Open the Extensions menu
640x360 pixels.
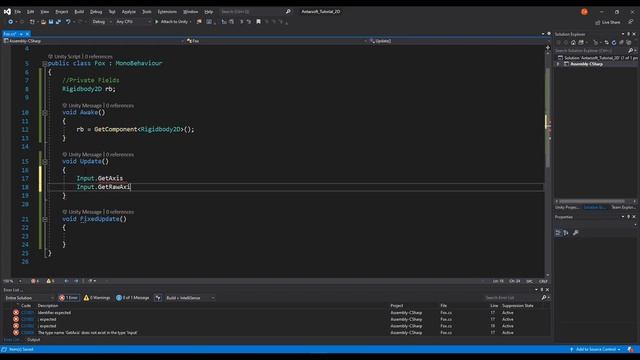tap(167, 12)
